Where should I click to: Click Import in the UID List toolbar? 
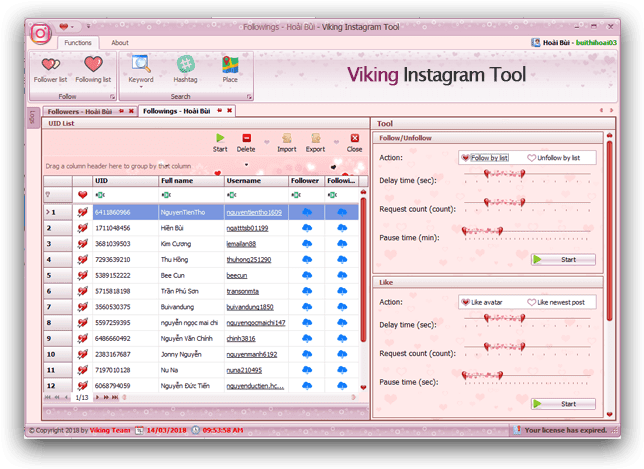pyautogui.click(x=287, y=143)
